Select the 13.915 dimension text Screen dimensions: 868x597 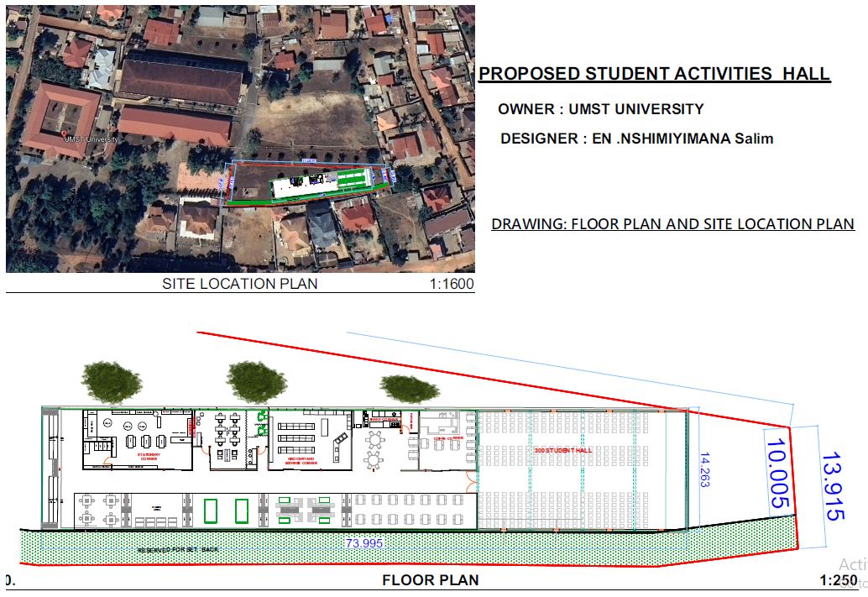(829, 487)
